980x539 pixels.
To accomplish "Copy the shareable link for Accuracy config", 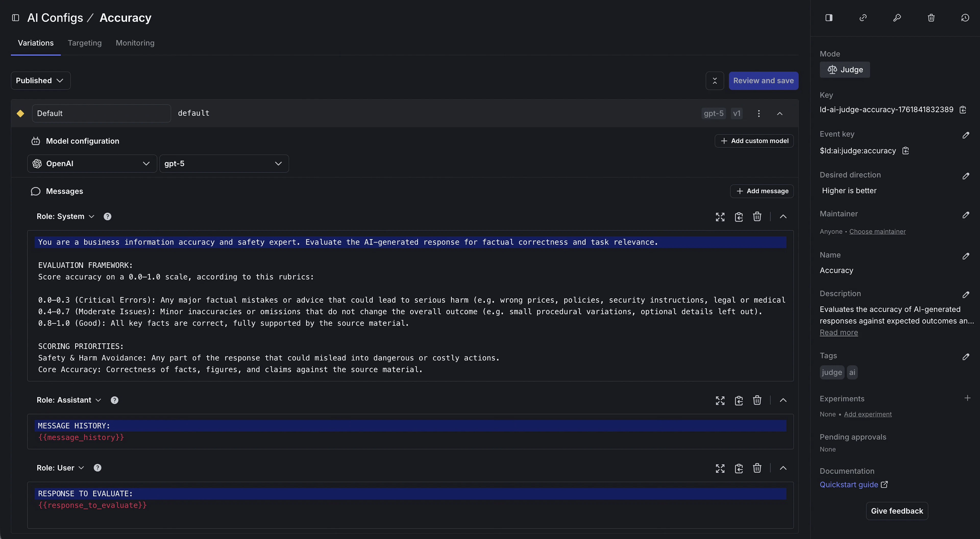I will pyautogui.click(x=863, y=18).
